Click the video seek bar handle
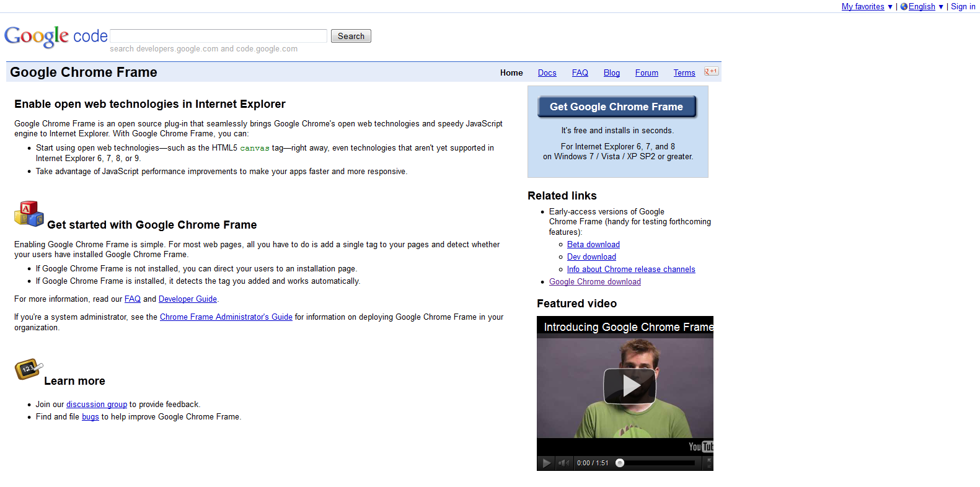This screenshot has height=487, width=980. [x=620, y=463]
